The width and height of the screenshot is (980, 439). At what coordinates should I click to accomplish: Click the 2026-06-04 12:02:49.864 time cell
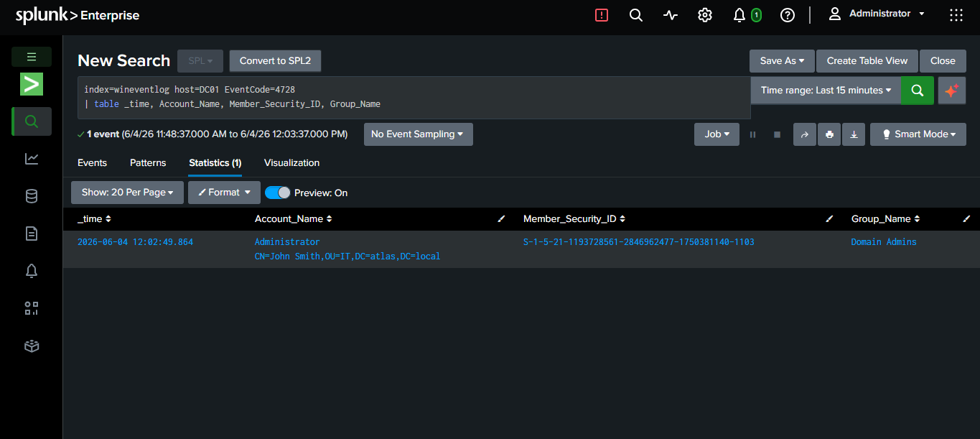coord(135,242)
